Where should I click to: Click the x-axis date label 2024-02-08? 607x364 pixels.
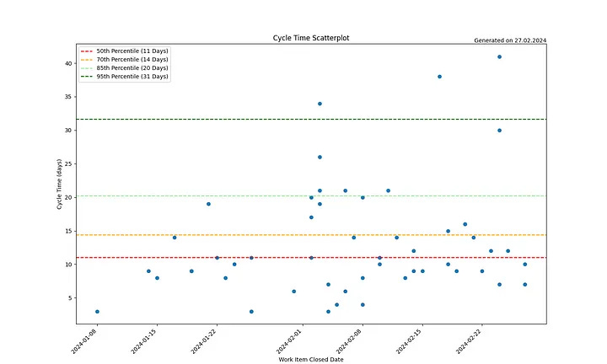click(x=349, y=341)
